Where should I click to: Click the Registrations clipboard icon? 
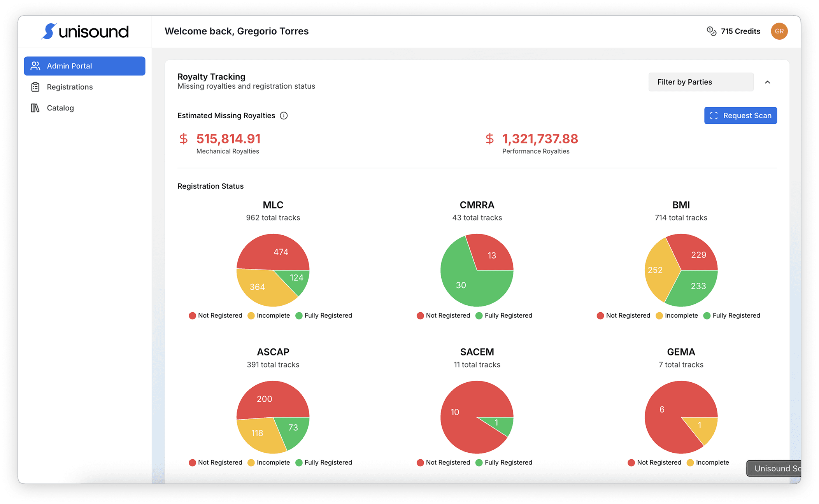(x=35, y=87)
